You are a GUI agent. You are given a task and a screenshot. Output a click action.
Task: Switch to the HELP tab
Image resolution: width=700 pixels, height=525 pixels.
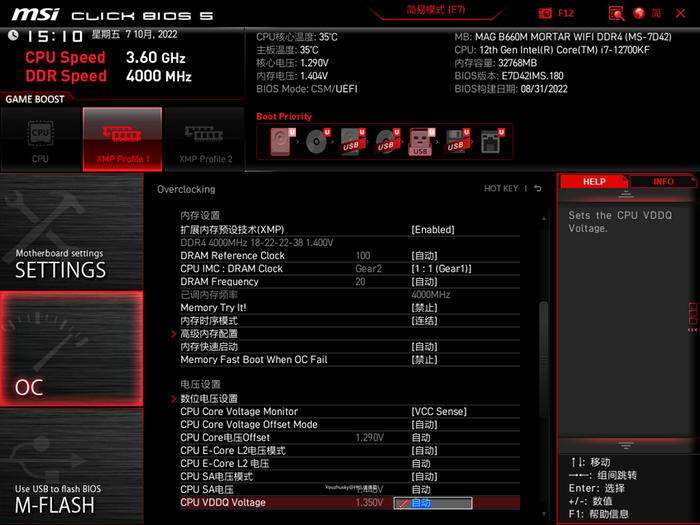[x=594, y=181]
